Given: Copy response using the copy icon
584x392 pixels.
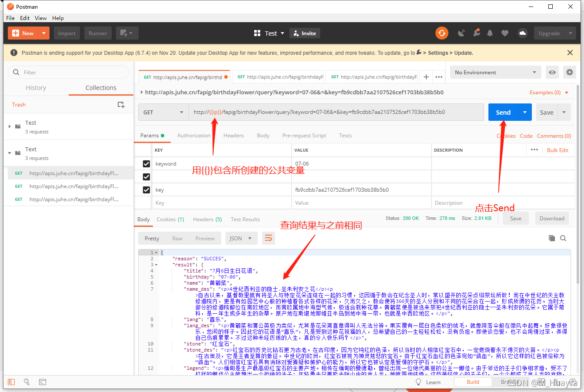Looking at the screenshot, I should (552, 238).
